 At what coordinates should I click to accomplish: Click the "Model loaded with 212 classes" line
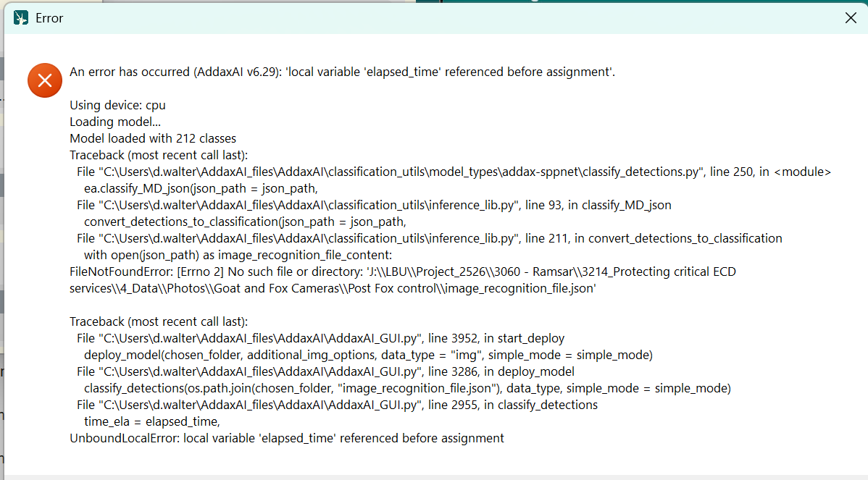152,138
